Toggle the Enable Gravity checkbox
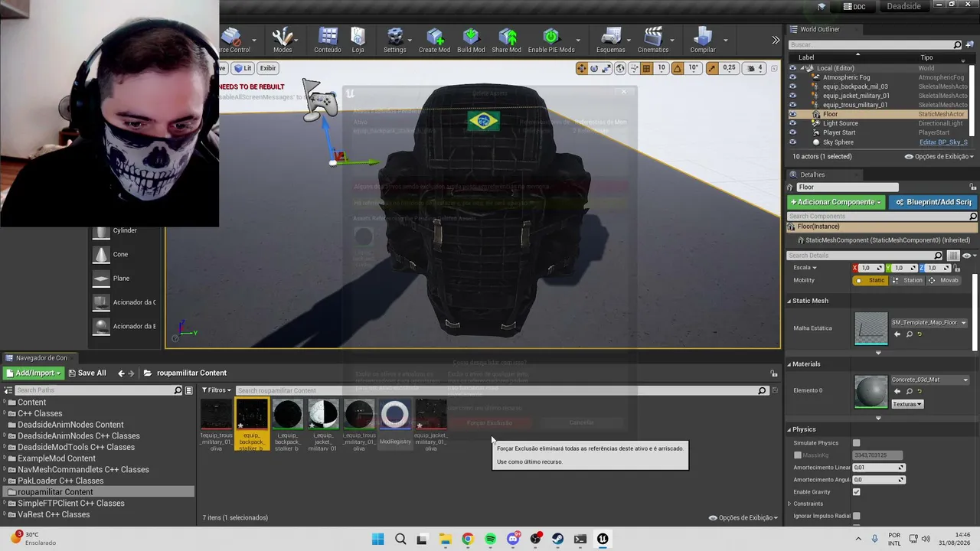The image size is (980, 551). coord(856,492)
